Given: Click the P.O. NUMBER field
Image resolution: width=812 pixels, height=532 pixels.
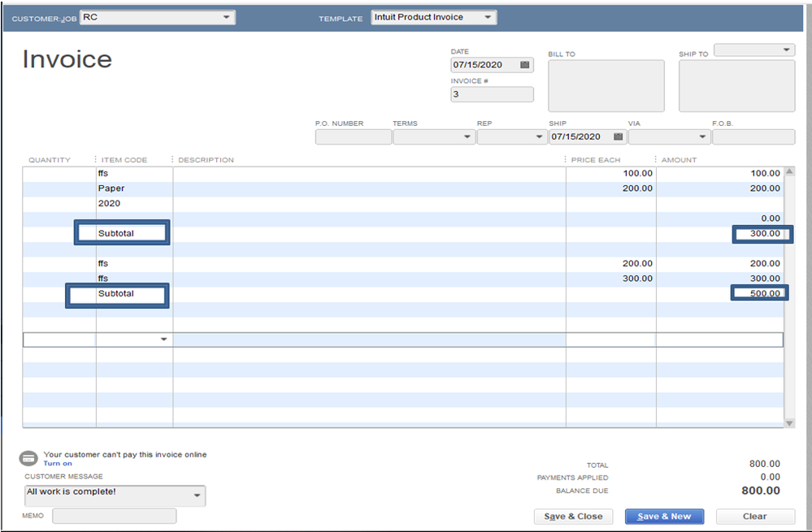Looking at the screenshot, I should (354, 136).
